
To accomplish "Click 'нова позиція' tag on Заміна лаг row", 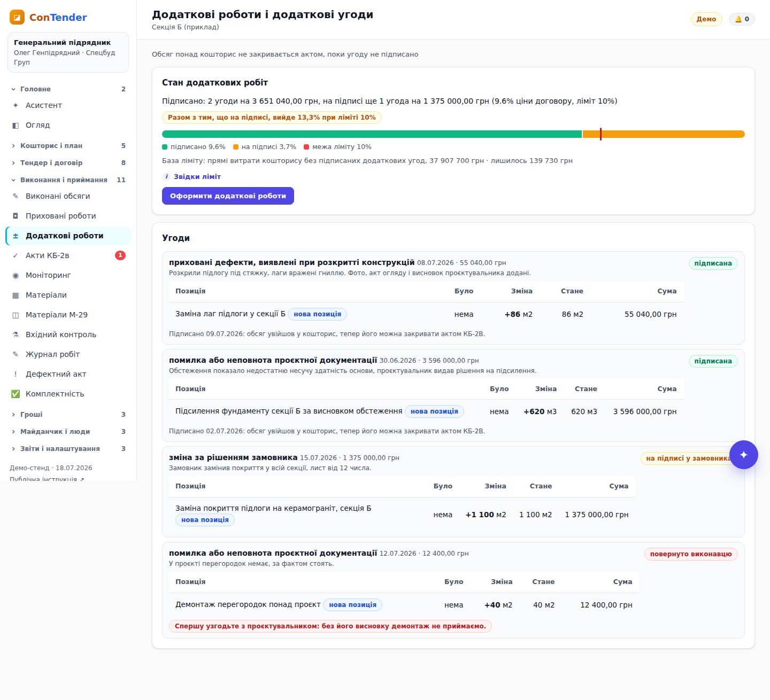I will (317, 314).
